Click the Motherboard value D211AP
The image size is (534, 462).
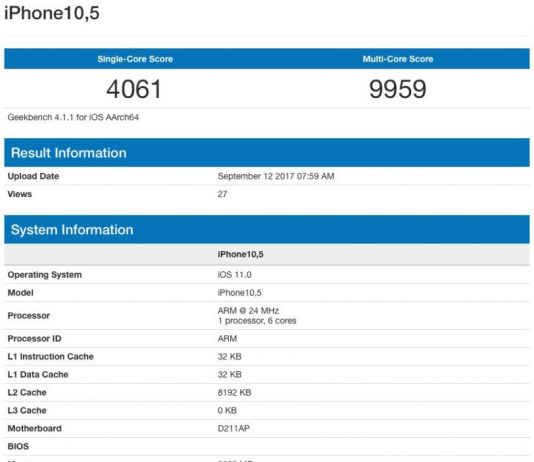234,428
